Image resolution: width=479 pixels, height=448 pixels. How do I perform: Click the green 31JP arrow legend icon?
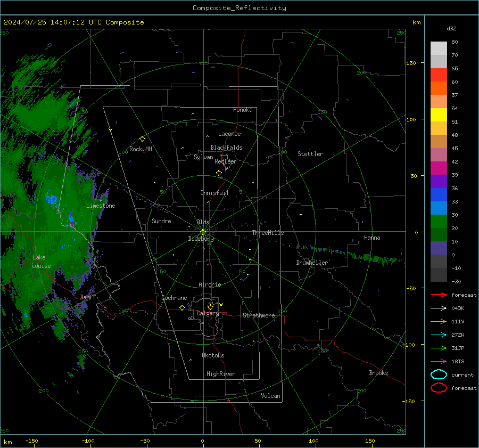[439, 348]
